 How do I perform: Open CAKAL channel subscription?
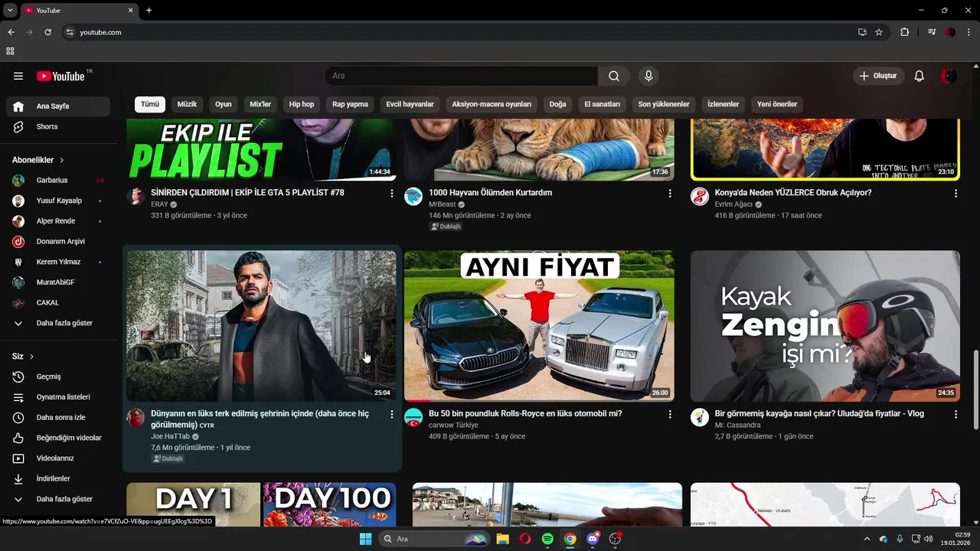(x=58, y=302)
